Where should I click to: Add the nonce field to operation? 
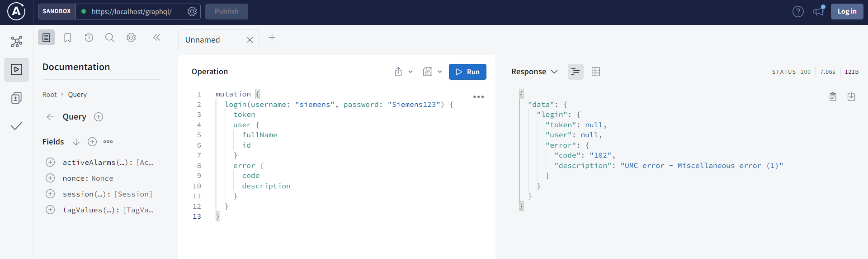click(x=50, y=178)
